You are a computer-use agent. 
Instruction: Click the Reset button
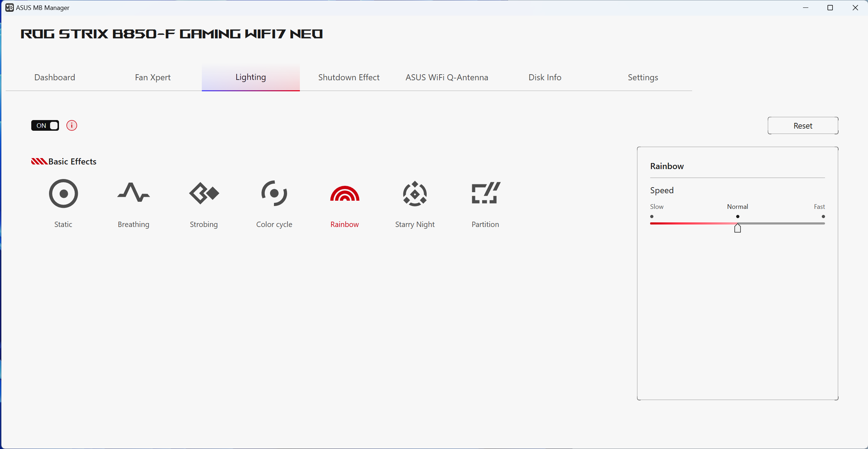[x=803, y=126]
